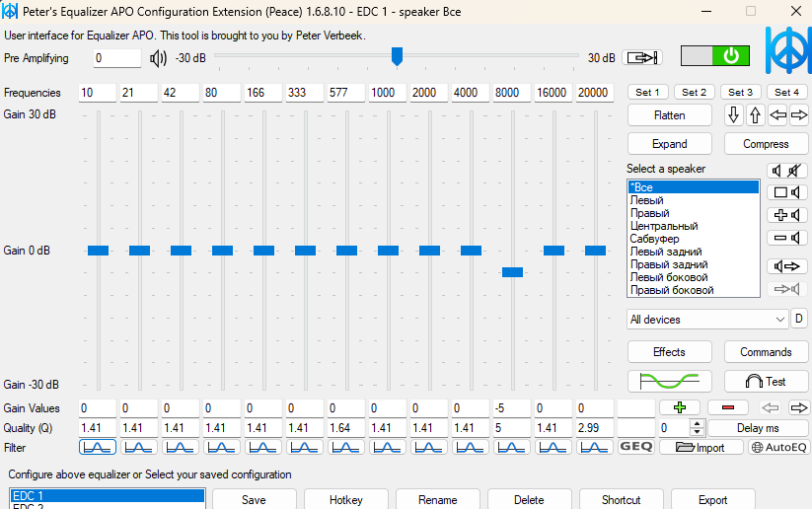Click the 333 frequency input field
This screenshot has width=812, height=509.
click(305, 92)
